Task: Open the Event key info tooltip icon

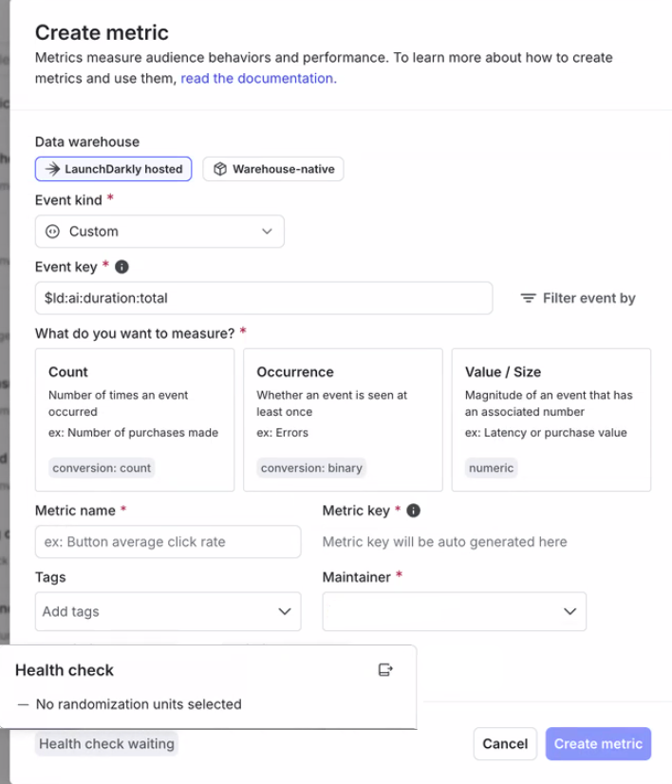Action: pyautogui.click(x=121, y=267)
